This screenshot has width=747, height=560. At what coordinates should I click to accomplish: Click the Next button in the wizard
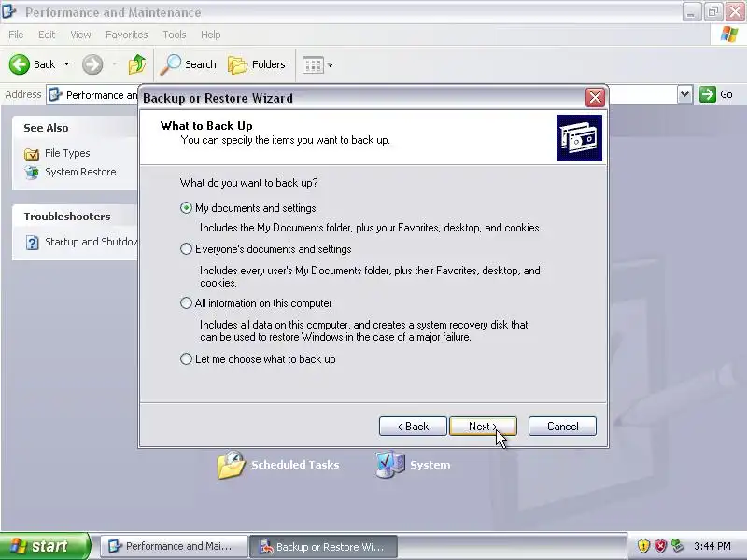click(x=483, y=427)
